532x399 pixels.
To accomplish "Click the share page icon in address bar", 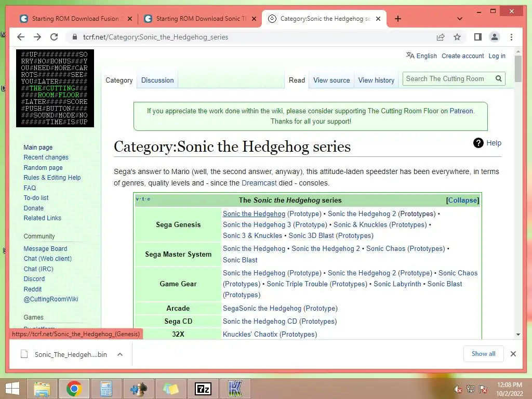I will 441,37.
